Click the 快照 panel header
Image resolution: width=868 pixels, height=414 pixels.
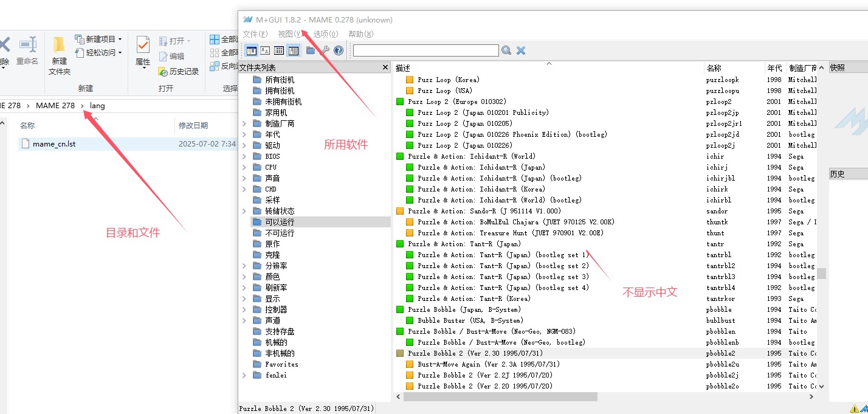(849, 67)
